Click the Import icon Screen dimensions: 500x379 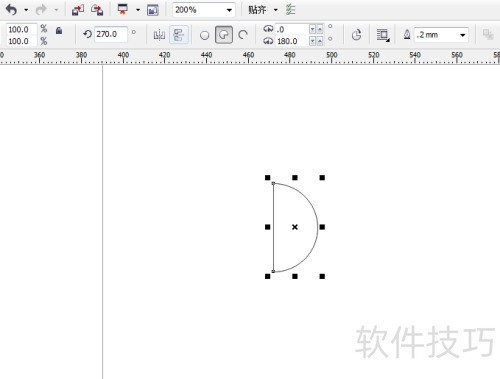tap(78, 10)
